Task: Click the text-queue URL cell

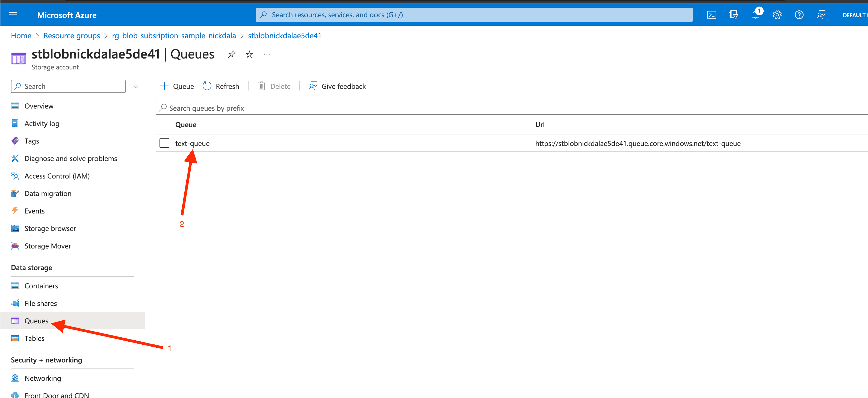Action: [637, 143]
